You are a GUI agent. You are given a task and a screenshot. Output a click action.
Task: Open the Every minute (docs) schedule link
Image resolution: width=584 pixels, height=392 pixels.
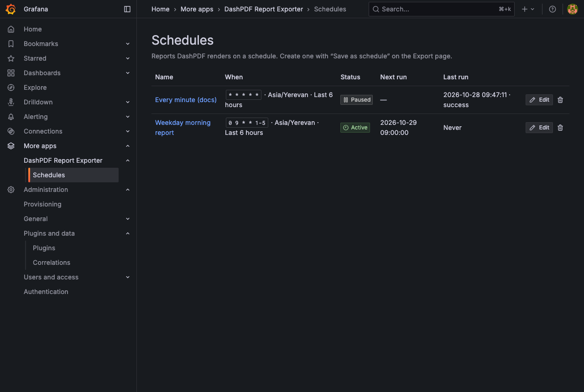point(186,100)
